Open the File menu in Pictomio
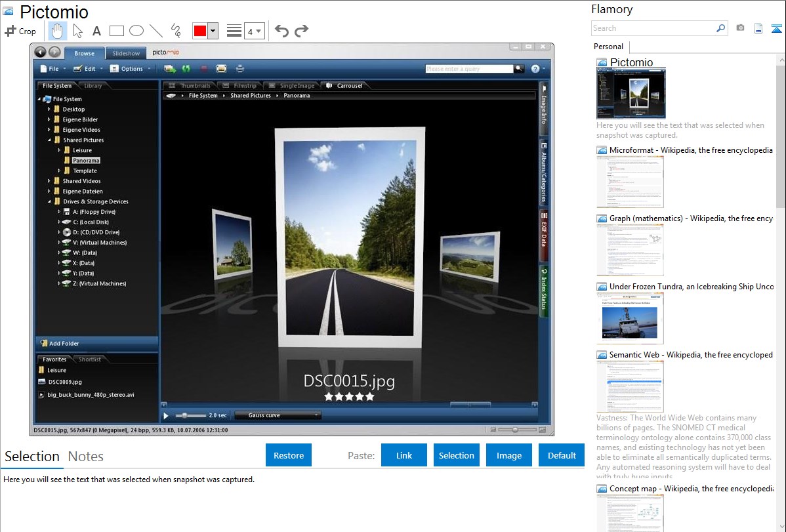The image size is (786, 532). click(52, 69)
